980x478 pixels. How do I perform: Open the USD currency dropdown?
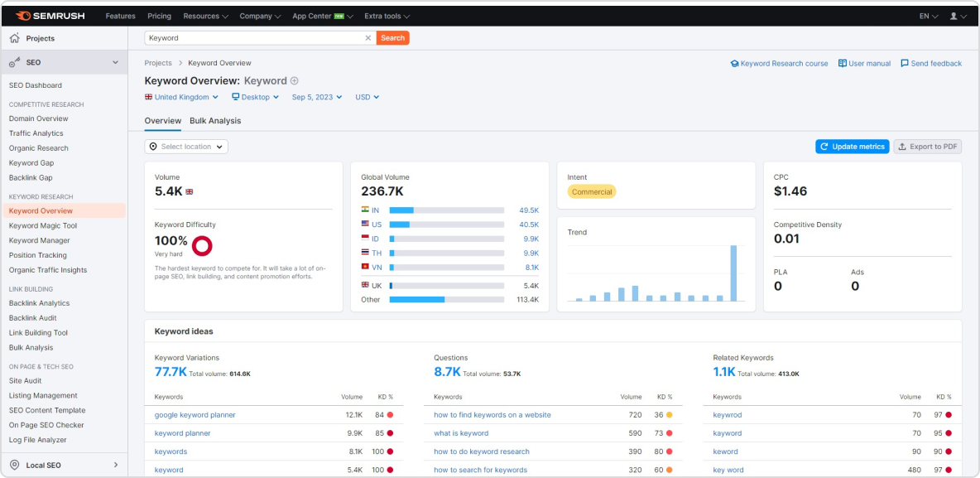pos(367,97)
